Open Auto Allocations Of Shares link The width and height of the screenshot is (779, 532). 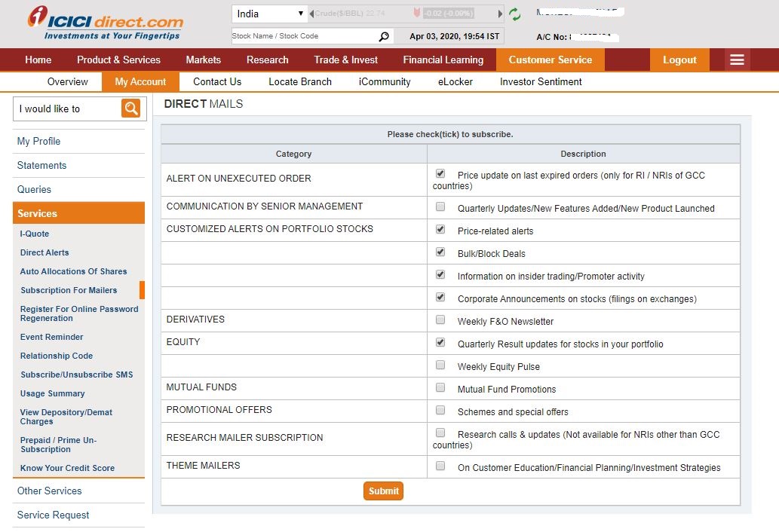pyautogui.click(x=73, y=271)
